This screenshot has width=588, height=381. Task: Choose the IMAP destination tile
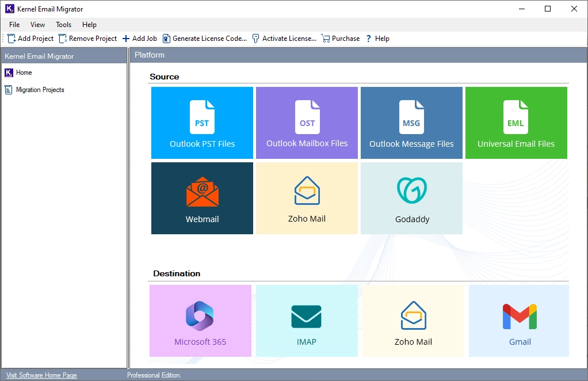(307, 321)
